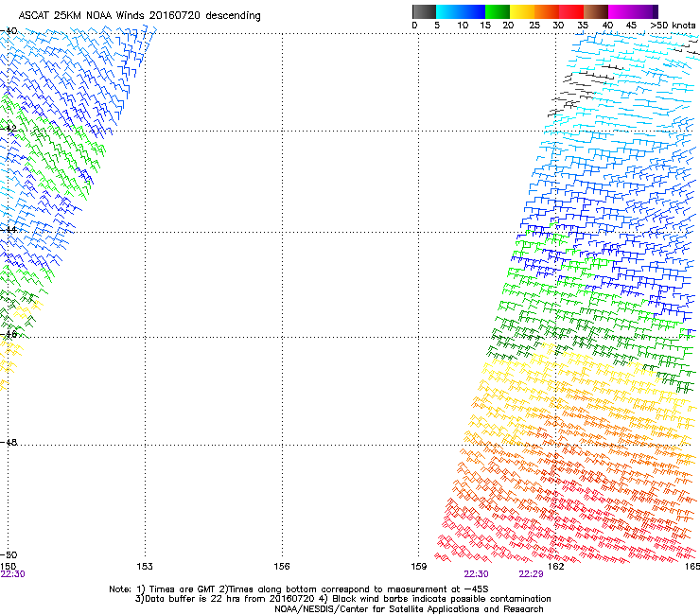Click the note line starting '3)Data buffer is 22 hrs'

(342, 599)
